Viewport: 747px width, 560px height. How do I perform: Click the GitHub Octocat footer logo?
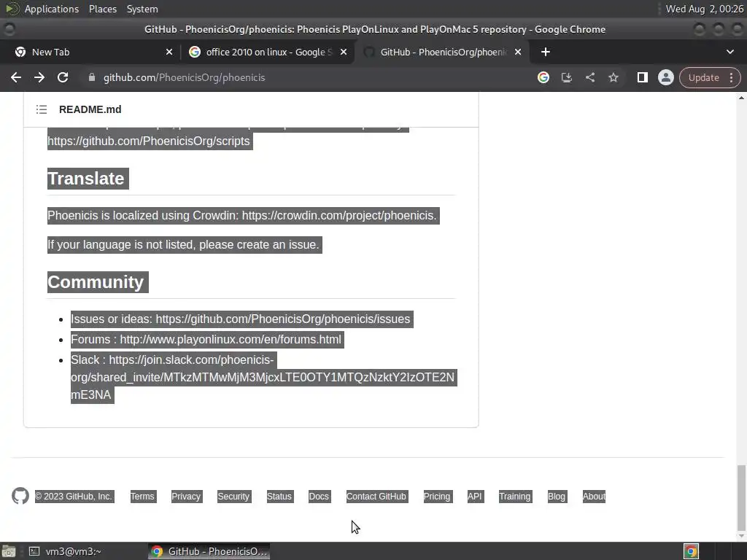pyautogui.click(x=20, y=496)
